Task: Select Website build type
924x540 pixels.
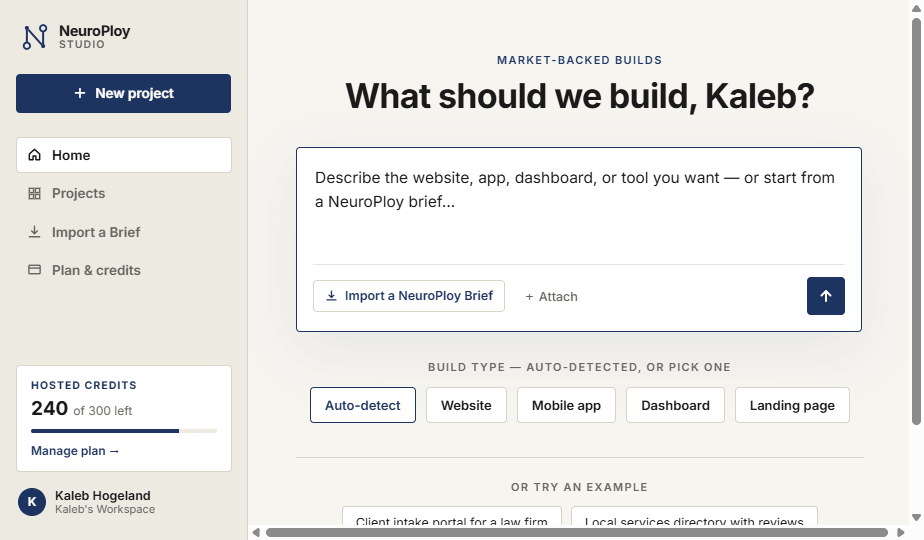Action: pyautogui.click(x=466, y=405)
